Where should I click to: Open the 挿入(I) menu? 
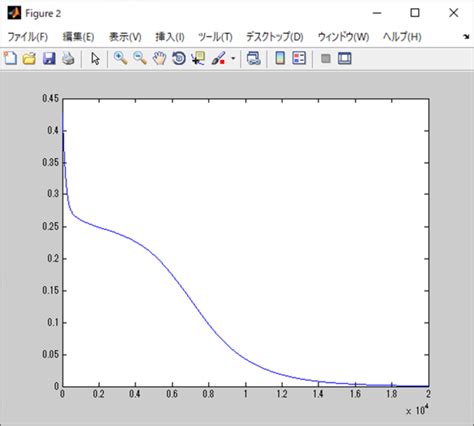[170, 37]
